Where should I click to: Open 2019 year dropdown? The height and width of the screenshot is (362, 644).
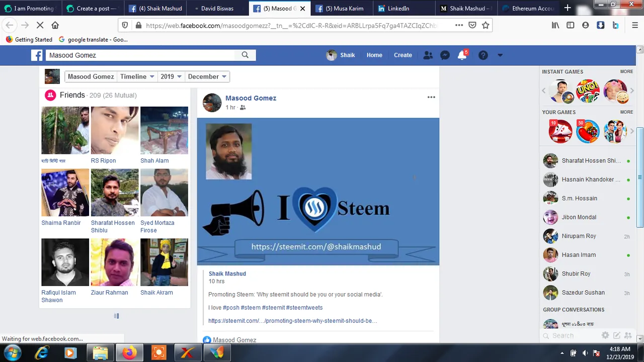171,76
